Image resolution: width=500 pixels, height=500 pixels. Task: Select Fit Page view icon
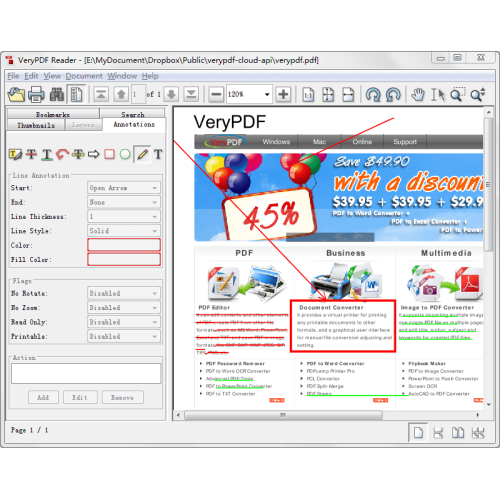coord(328,95)
